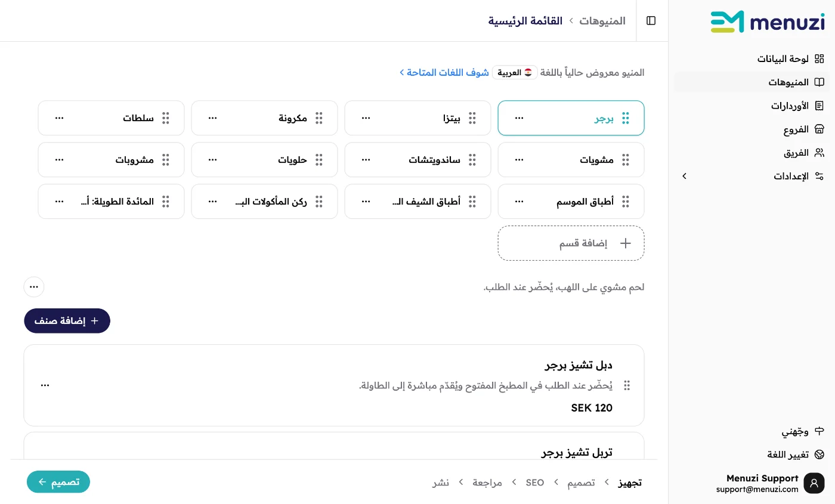835x504 pixels.
Task: Select the سلطات section card
Action: pos(111,118)
